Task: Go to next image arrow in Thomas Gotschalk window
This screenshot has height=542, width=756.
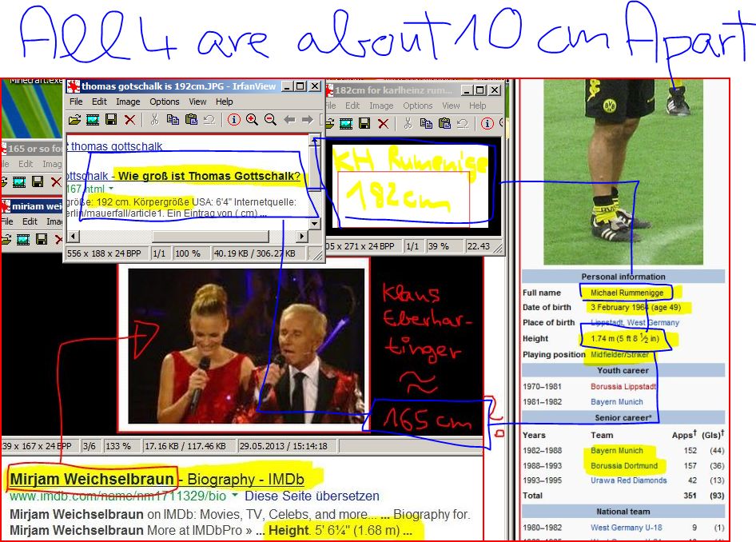Action: click(x=308, y=120)
